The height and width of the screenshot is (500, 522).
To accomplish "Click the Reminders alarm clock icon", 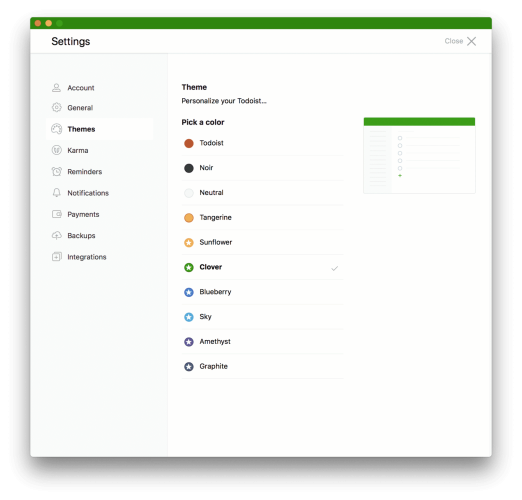I will (56, 171).
